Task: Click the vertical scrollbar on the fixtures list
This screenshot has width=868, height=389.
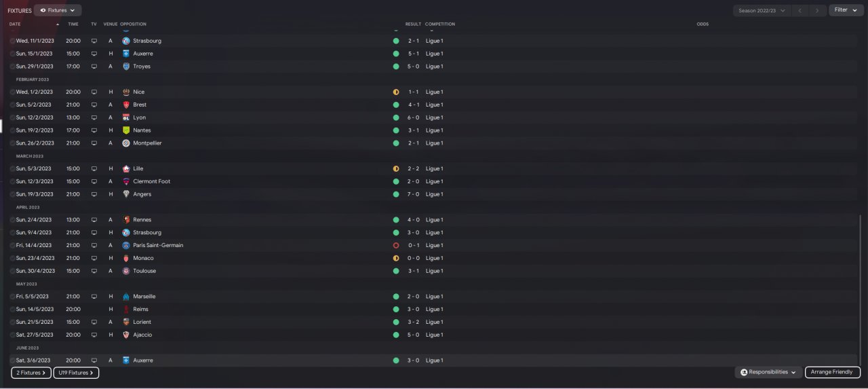Action: [860, 285]
